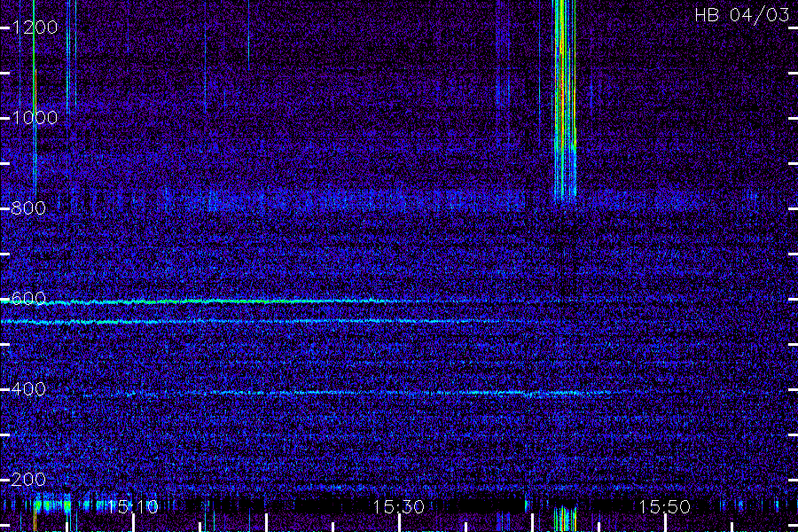Click the 200 frequency axis label

tap(28, 480)
